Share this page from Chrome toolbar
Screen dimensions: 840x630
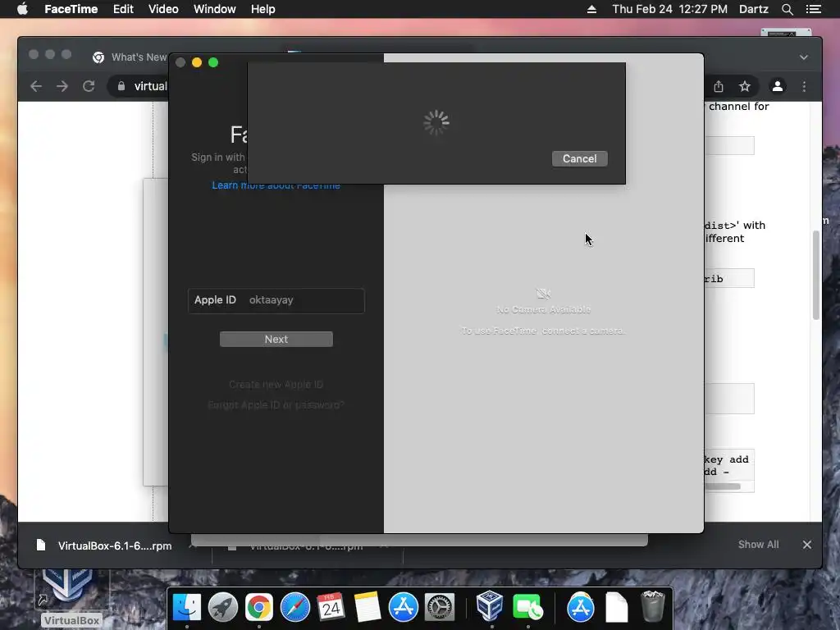tap(719, 86)
